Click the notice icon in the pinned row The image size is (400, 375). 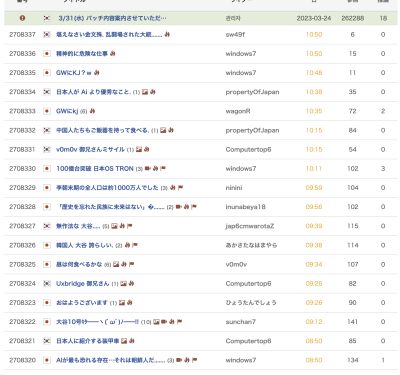tap(22, 18)
